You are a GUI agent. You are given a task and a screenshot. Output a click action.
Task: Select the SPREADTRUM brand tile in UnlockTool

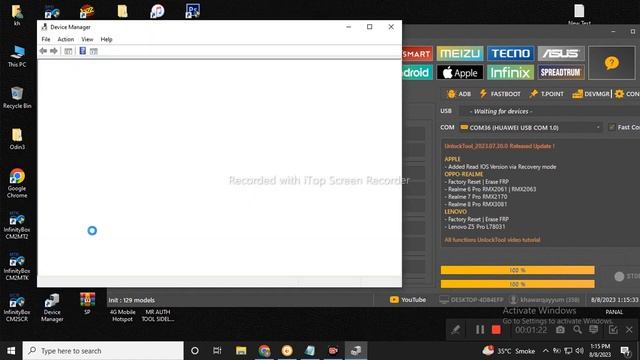[x=561, y=73]
